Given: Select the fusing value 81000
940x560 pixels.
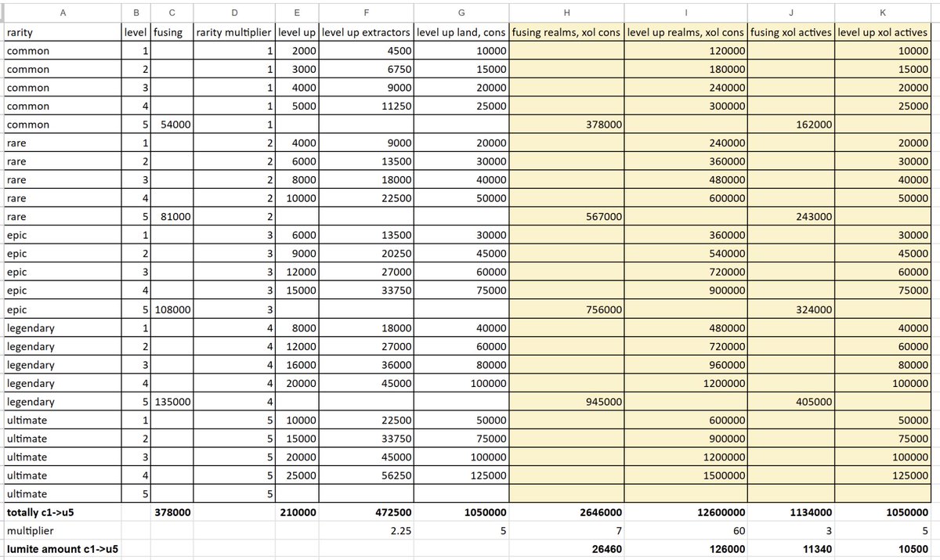Looking at the screenshot, I should [x=171, y=217].
